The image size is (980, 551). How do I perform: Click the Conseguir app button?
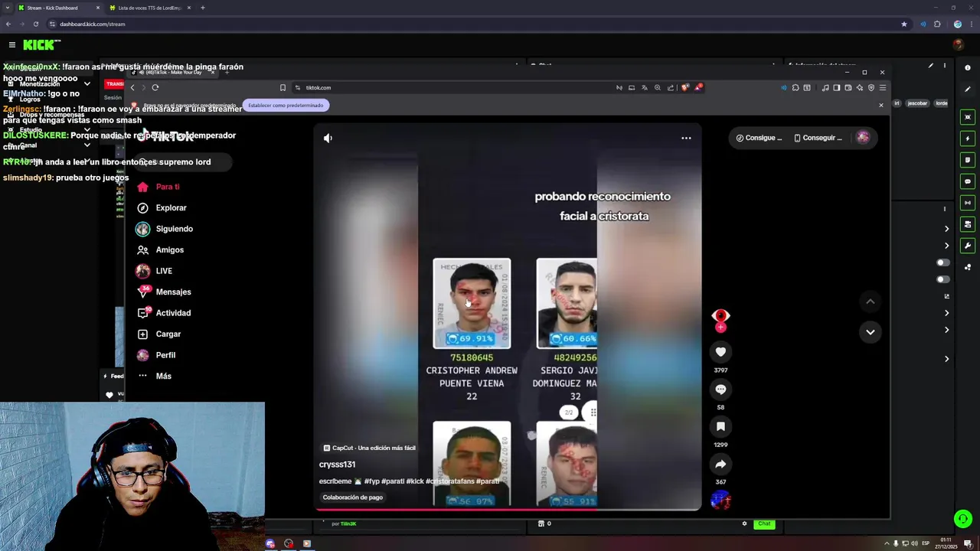pyautogui.click(x=818, y=138)
